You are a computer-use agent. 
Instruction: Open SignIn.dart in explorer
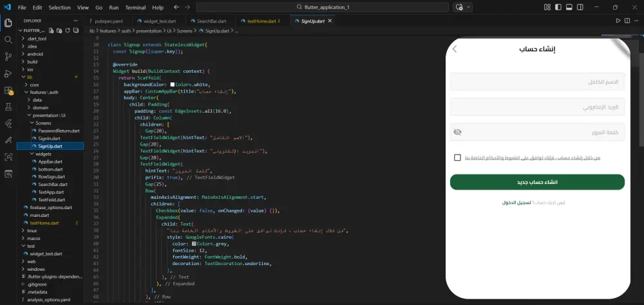[49, 138]
